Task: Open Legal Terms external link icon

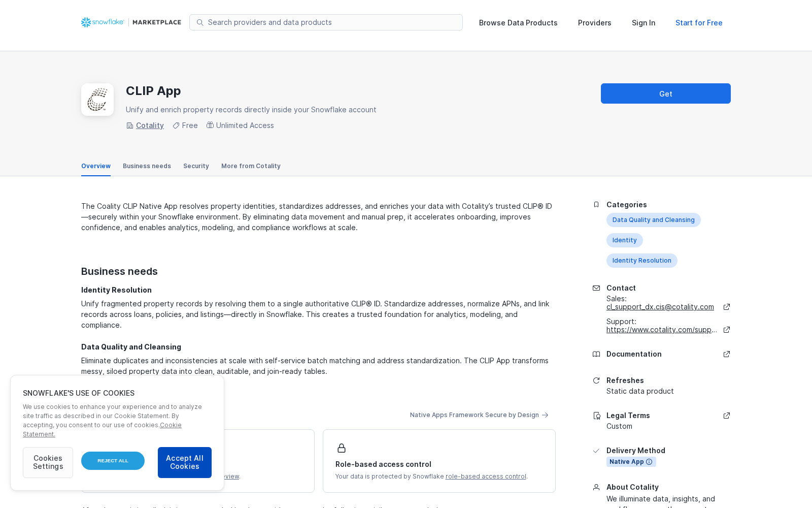Action: (727, 416)
